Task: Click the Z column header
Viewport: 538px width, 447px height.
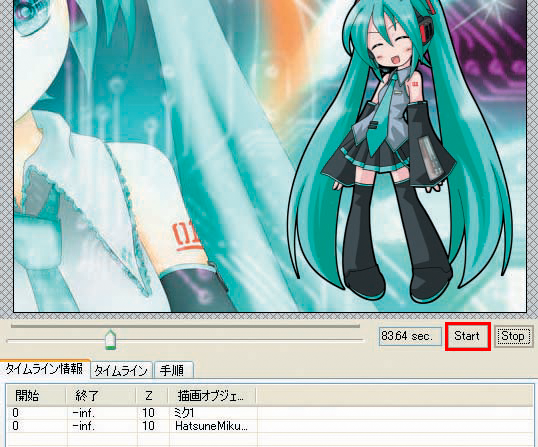Action: coord(152,396)
